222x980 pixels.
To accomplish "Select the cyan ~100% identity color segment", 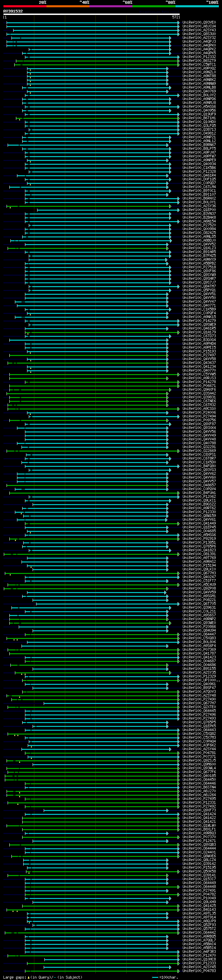I will 197,6.
